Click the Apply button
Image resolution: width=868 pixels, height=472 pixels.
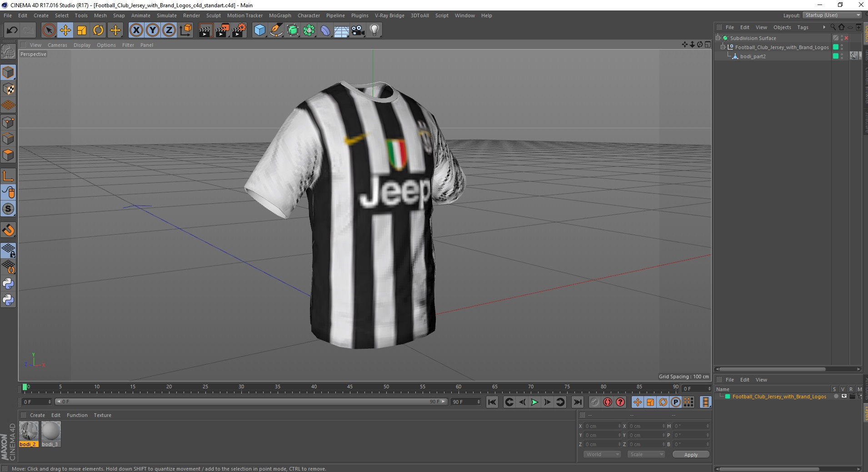(x=691, y=455)
